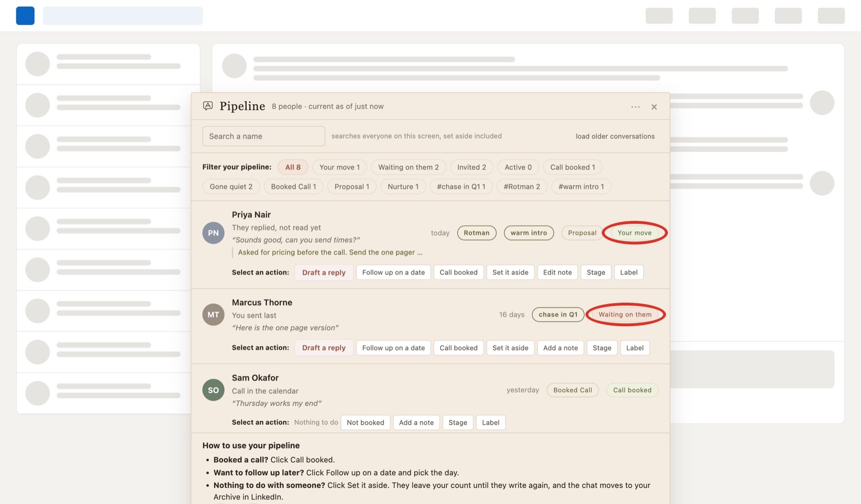Screen dimensions: 861x504
Task: Click Follow up on a date for Priya
Action: pyautogui.click(x=393, y=272)
